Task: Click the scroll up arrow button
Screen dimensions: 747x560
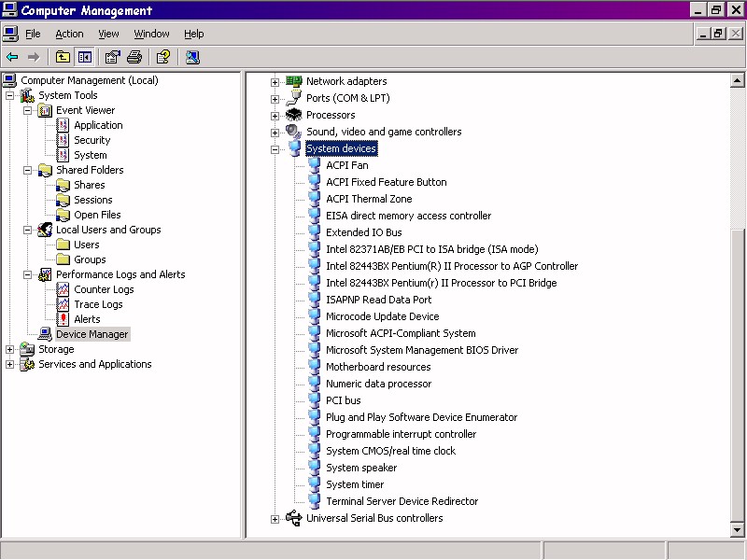Action: 737,80
